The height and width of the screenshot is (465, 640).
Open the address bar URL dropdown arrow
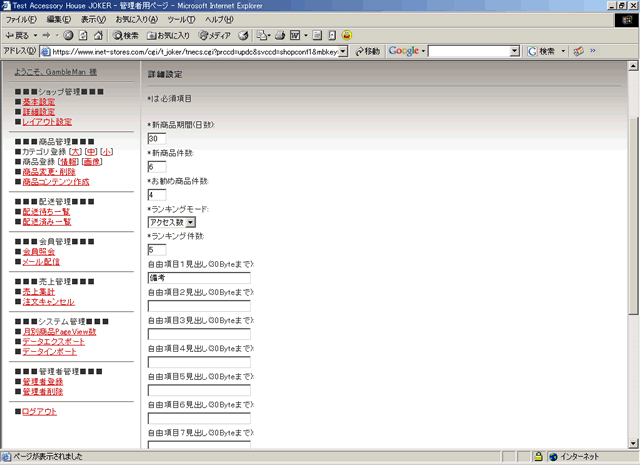pos(343,51)
